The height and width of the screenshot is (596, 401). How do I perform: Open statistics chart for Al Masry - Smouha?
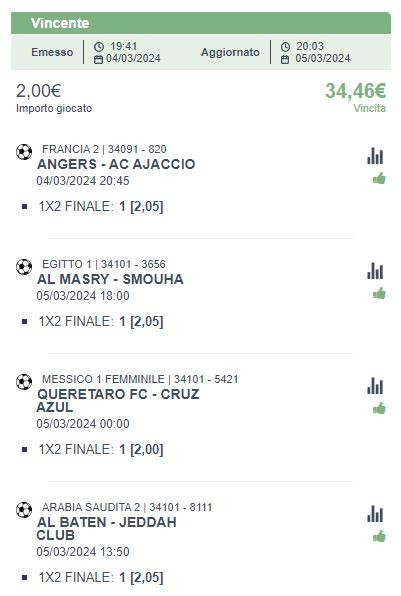coord(375,271)
